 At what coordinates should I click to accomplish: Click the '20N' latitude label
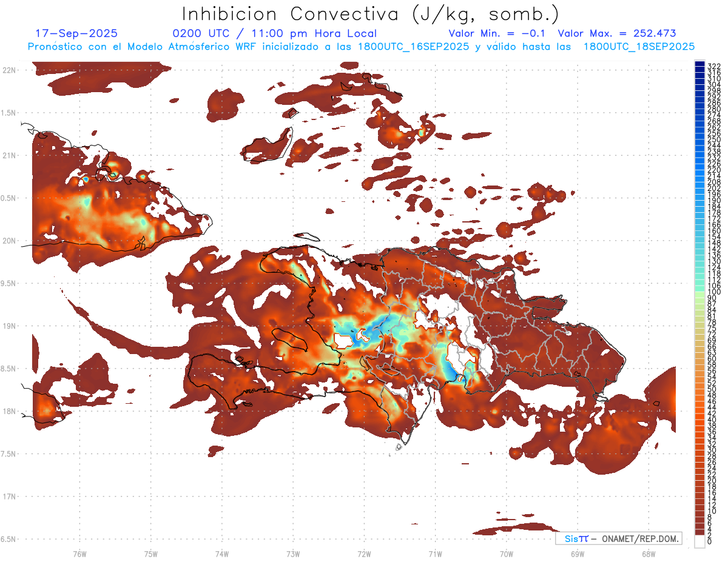point(8,241)
